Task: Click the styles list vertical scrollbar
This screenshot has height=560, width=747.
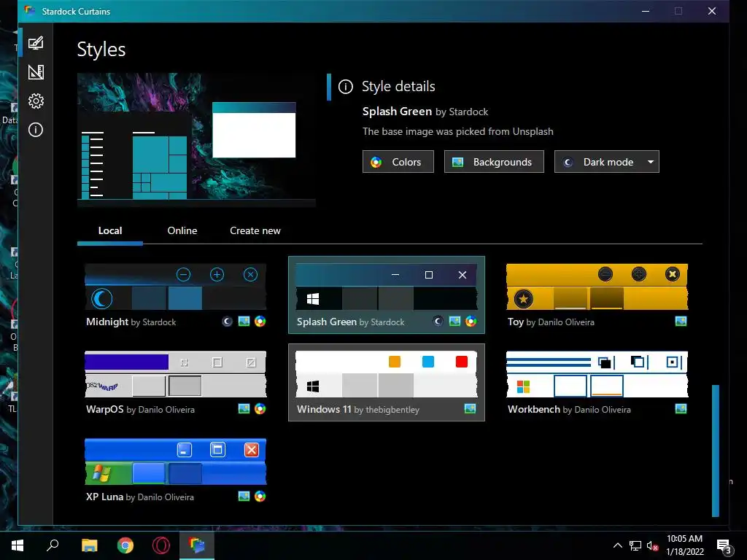Action: [x=715, y=451]
